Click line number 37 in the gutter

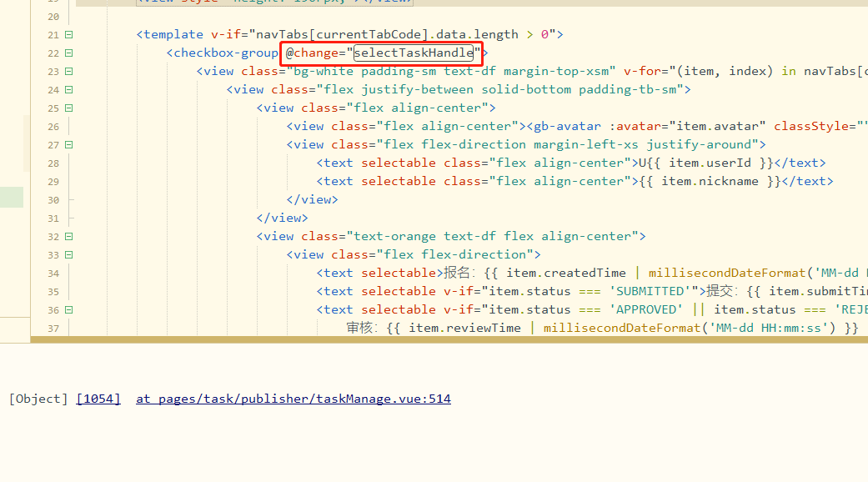point(53,329)
